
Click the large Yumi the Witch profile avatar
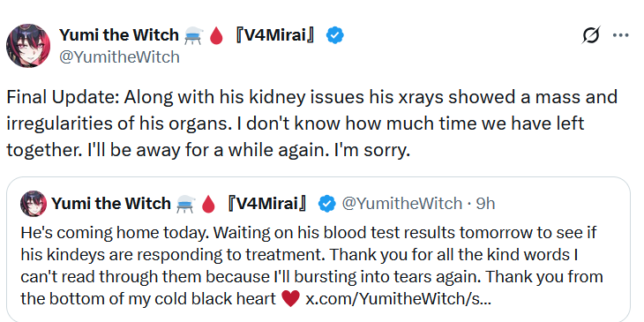tap(28, 45)
